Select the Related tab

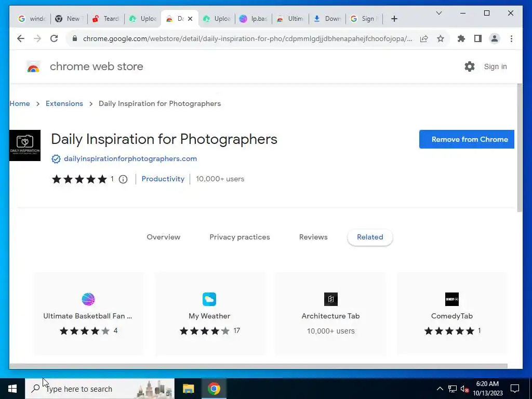pyautogui.click(x=370, y=237)
